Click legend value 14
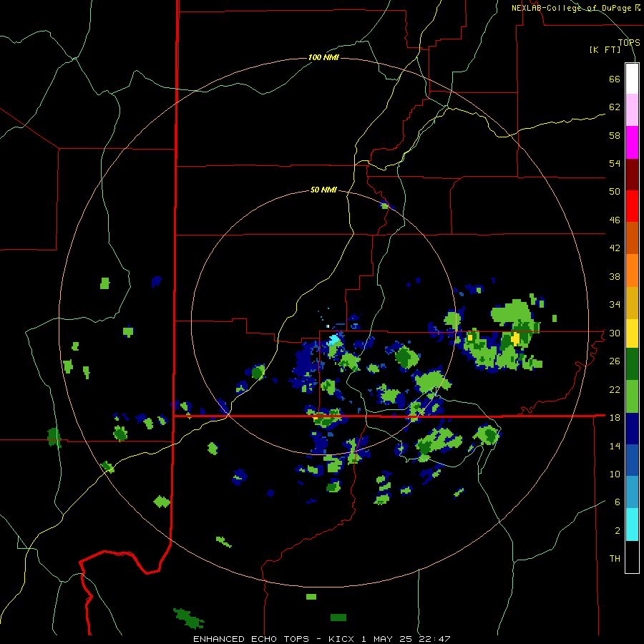This screenshot has width=644, height=644. click(615, 446)
